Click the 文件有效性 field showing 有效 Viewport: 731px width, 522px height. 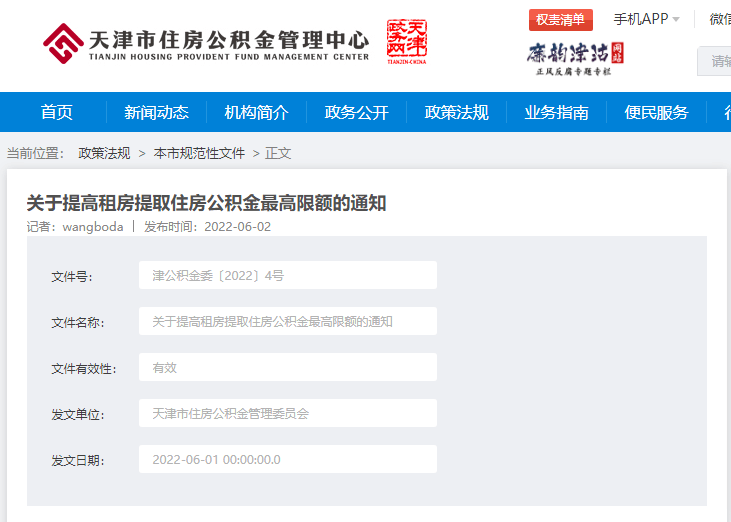click(287, 367)
